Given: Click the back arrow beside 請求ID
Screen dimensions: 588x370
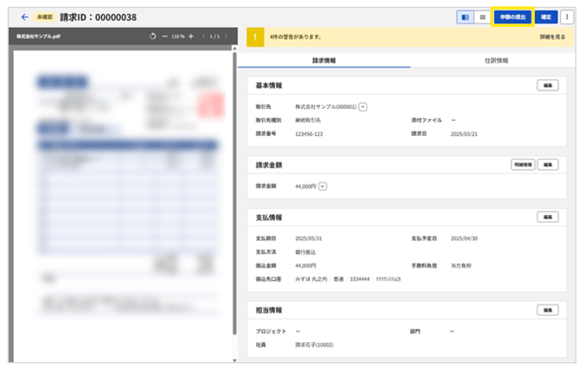Looking at the screenshot, I should (x=24, y=17).
